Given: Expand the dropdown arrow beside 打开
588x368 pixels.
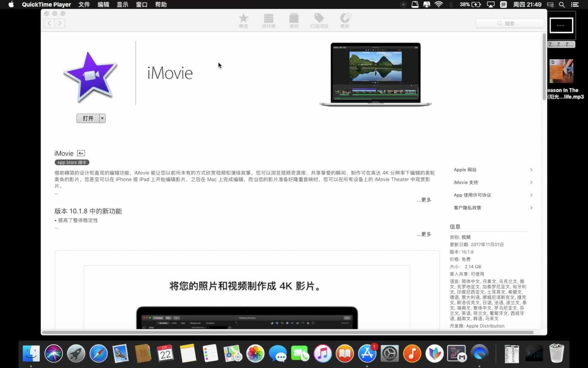Looking at the screenshot, I should [x=102, y=118].
